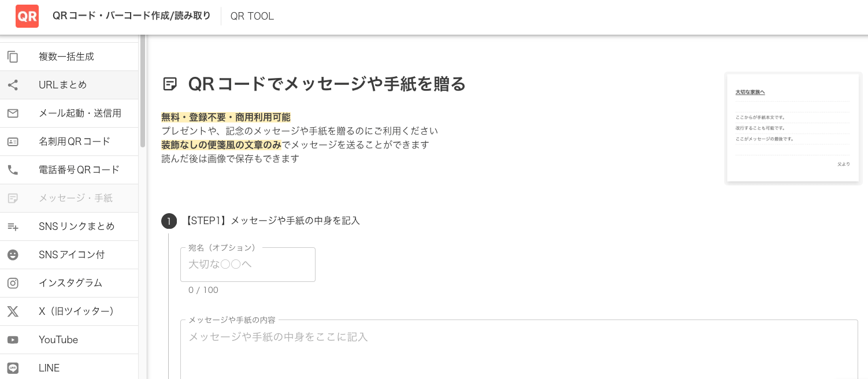Image resolution: width=868 pixels, height=379 pixels.
Task: Open the QR TOOL header link
Action: point(252,16)
